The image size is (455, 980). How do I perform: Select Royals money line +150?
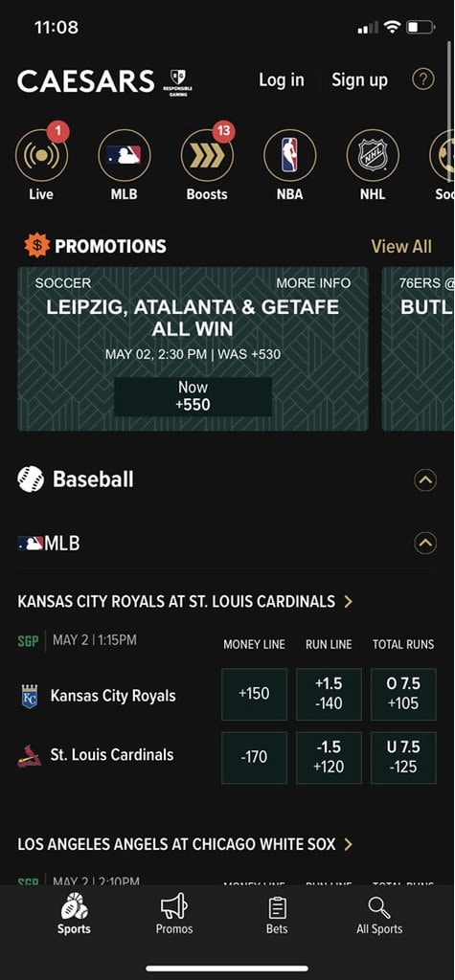point(254,694)
